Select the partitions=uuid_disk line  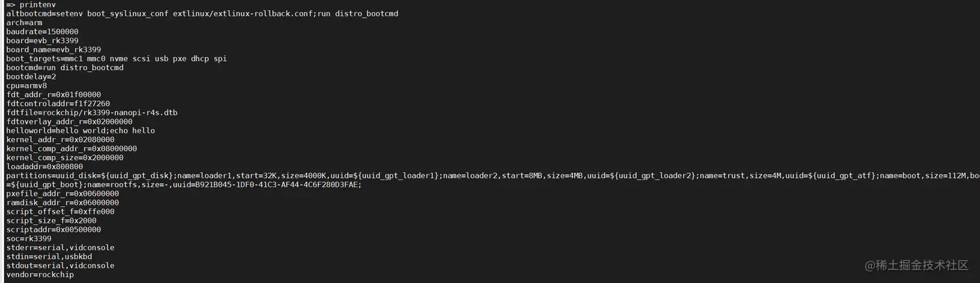point(493,175)
